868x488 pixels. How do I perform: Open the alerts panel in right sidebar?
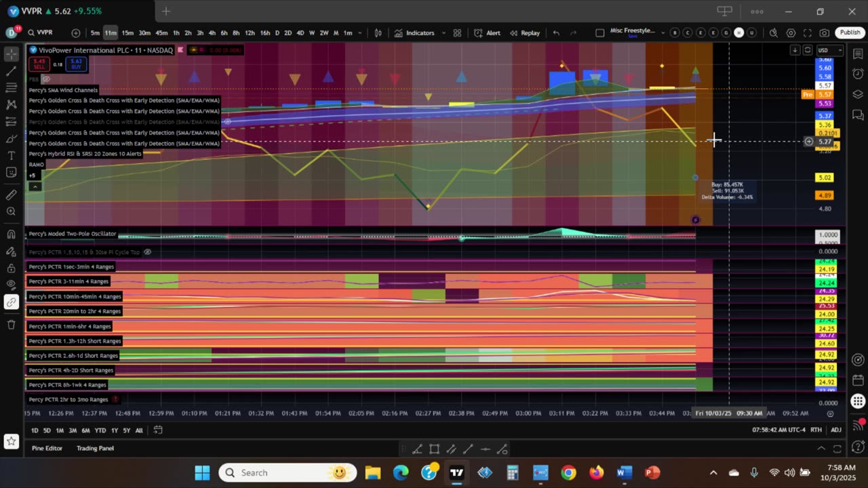(x=858, y=74)
